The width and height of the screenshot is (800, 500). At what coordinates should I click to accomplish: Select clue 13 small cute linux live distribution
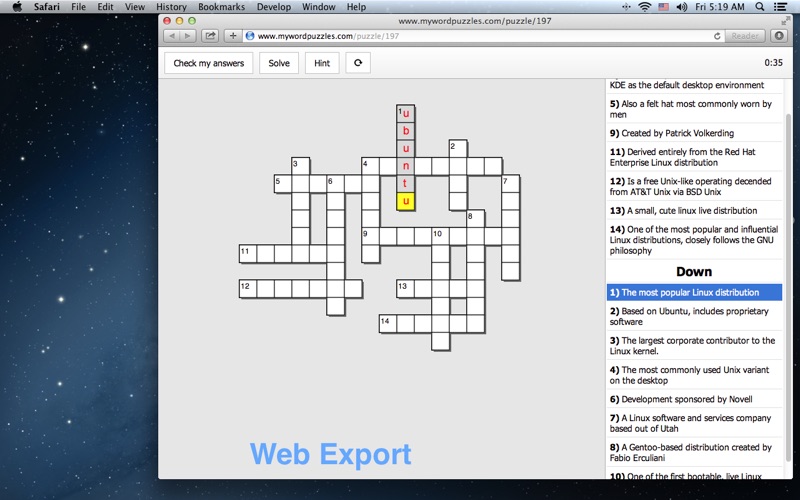click(x=694, y=210)
